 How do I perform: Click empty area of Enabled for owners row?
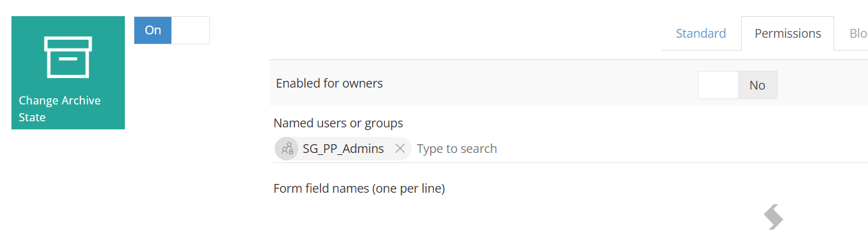click(540, 84)
